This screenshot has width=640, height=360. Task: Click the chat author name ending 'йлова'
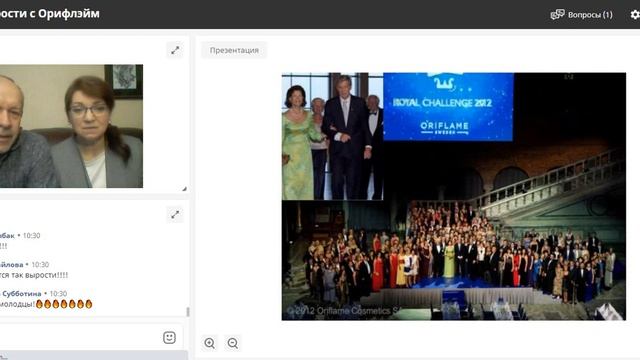(11, 264)
